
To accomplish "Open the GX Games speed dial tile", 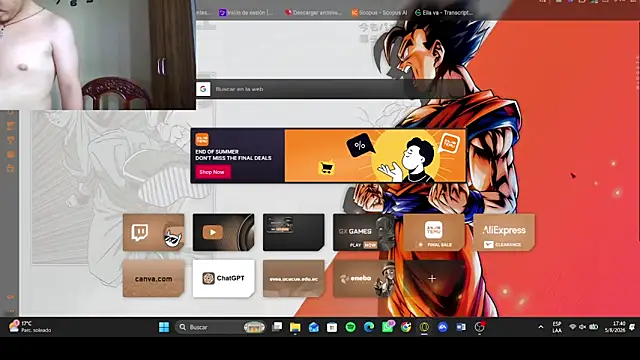I will click(x=364, y=232).
